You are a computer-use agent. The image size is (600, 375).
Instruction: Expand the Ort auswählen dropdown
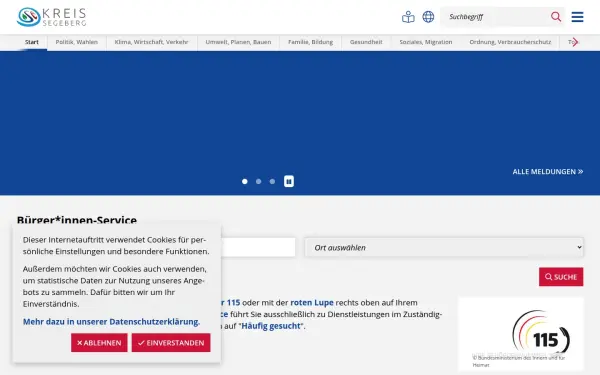pos(444,248)
